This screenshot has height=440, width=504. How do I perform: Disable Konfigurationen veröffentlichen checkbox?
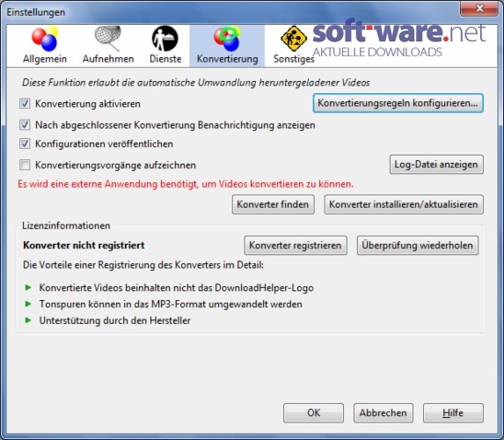pyautogui.click(x=25, y=143)
